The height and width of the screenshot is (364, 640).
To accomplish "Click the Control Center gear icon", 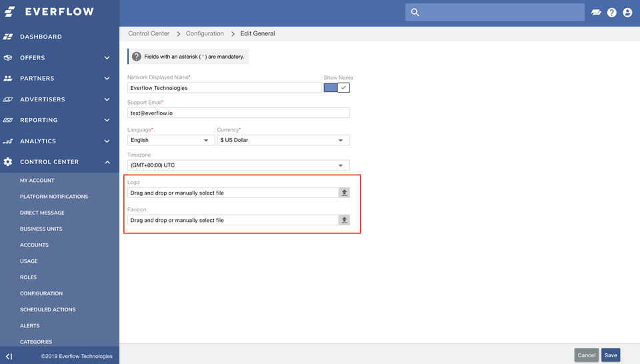I will coord(8,162).
